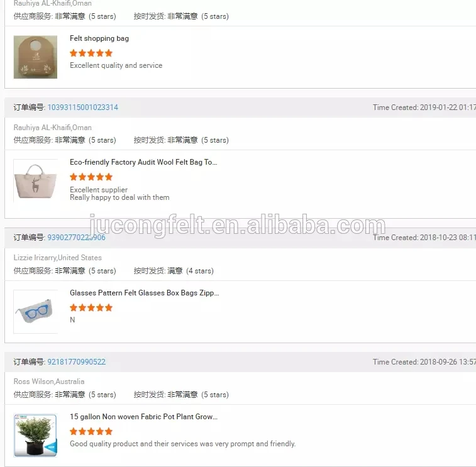Viewport: 476px width, 467px height.
Task: Open order number 10393115001023314 link
Action: coord(82,107)
